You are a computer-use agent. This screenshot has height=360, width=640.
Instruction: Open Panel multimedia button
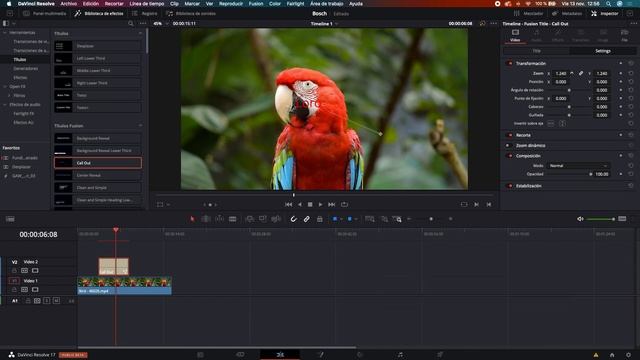[45, 13]
